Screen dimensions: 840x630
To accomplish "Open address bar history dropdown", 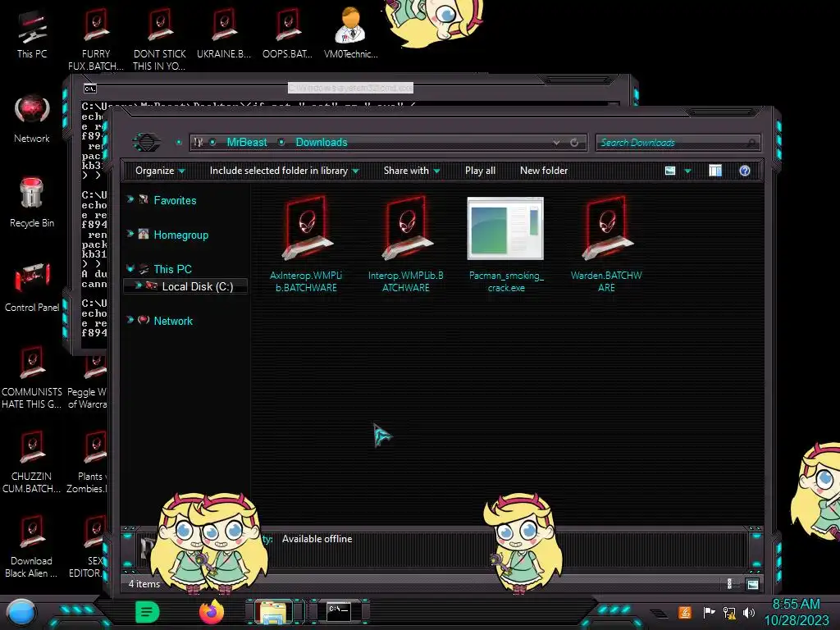I will pyautogui.click(x=557, y=143).
